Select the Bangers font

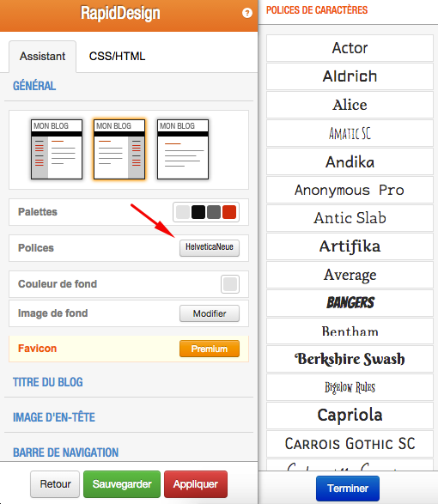[x=350, y=303]
